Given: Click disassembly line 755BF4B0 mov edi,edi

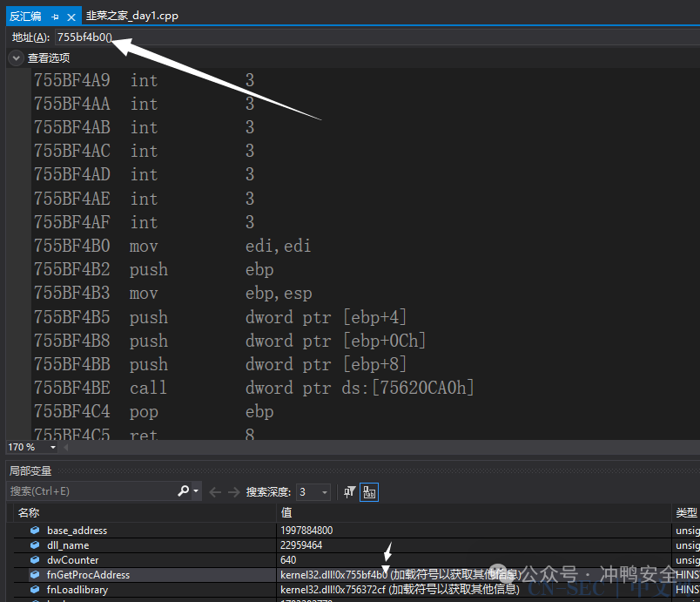Looking at the screenshot, I should click(x=172, y=246).
